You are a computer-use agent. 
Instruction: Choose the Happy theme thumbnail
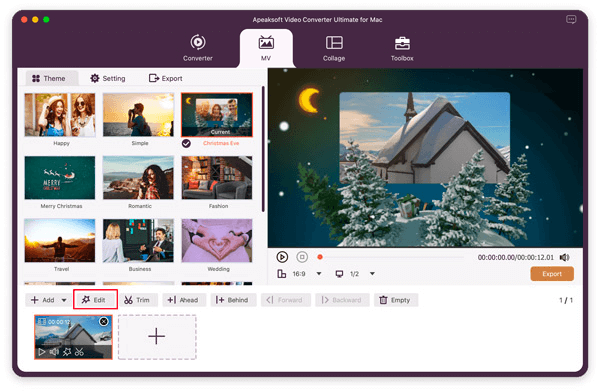click(60, 115)
